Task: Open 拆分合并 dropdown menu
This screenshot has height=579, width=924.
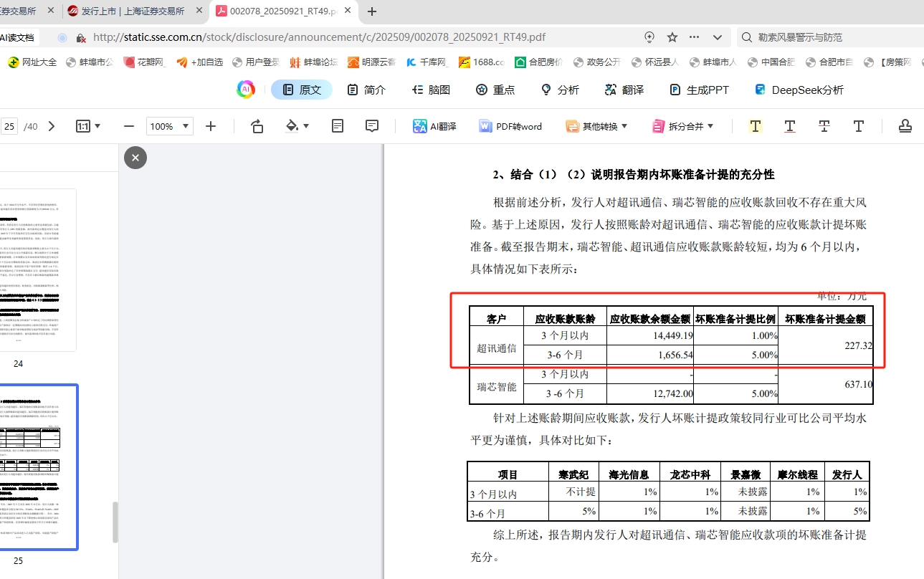Action: [x=682, y=126]
